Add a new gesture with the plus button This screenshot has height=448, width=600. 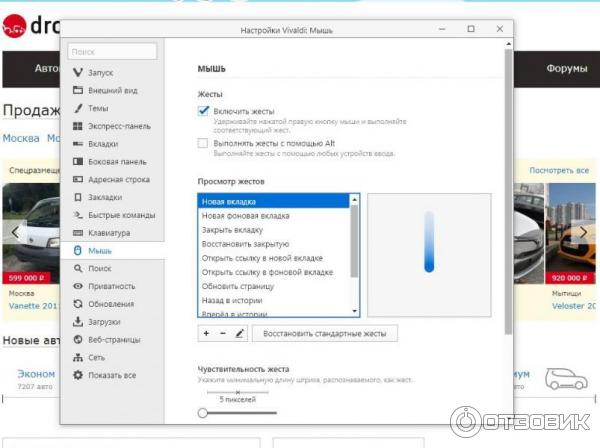click(x=206, y=333)
